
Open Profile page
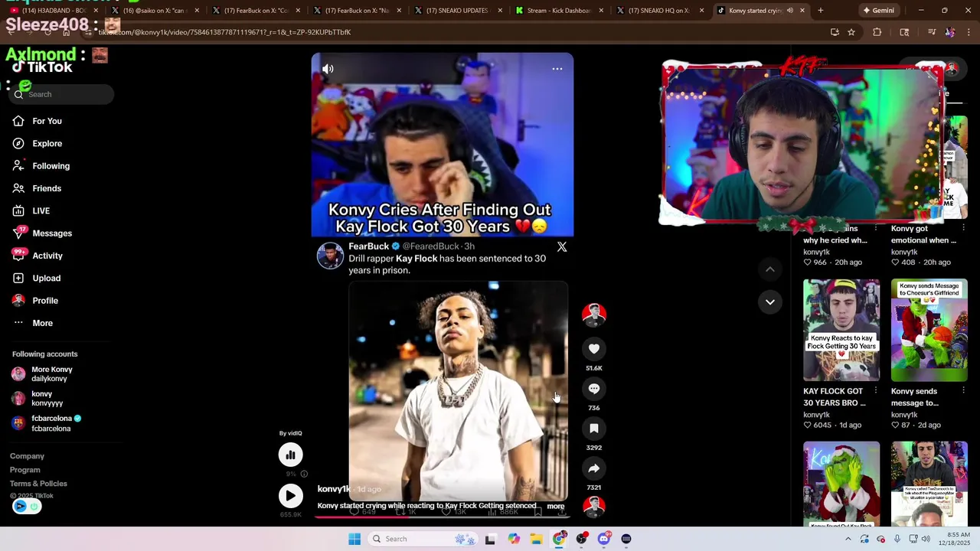click(x=45, y=301)
